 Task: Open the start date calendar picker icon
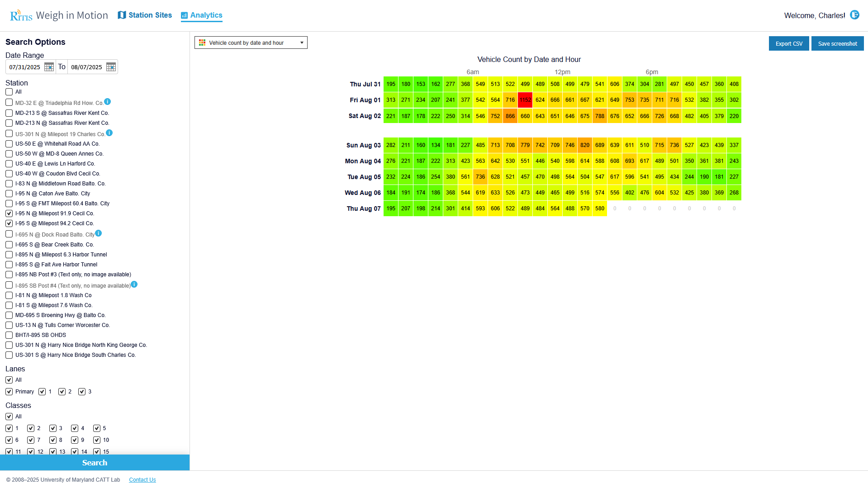coord(49,67)
